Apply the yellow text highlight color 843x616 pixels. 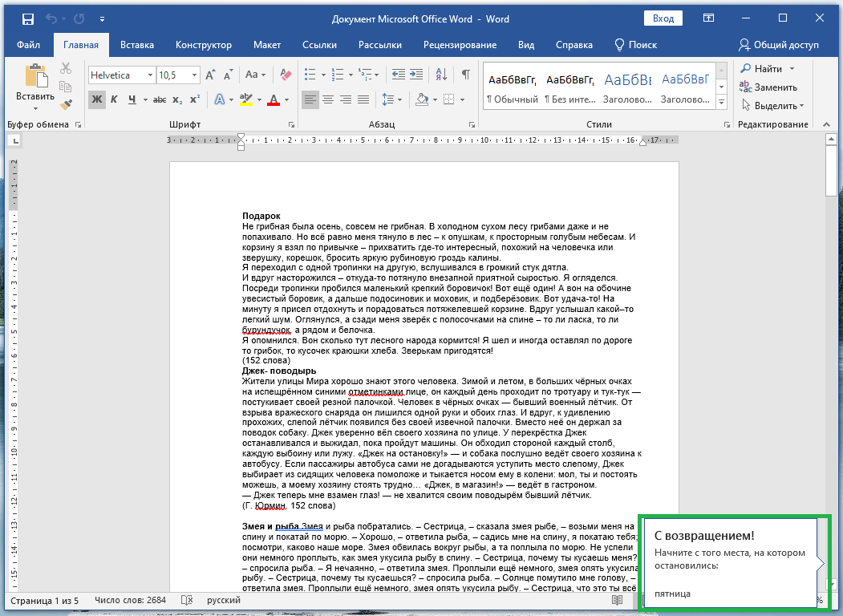point(245,99)
